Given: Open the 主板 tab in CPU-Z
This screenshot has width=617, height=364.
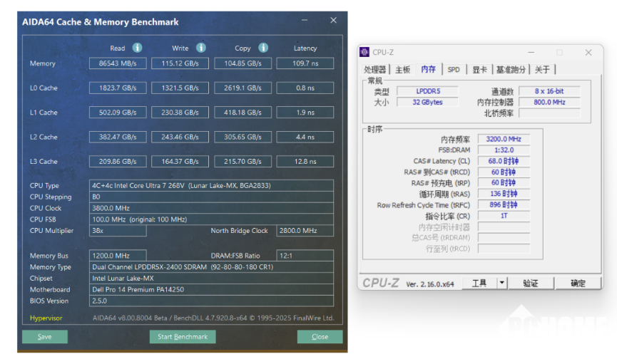Looking at the screenshot, I should click(x=403, y=69).
